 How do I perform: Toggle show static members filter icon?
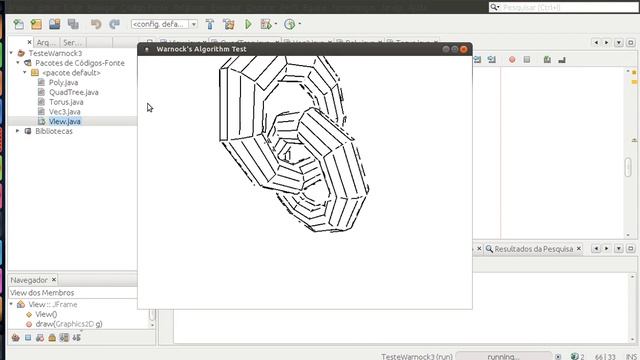click(x=40, y=338)
